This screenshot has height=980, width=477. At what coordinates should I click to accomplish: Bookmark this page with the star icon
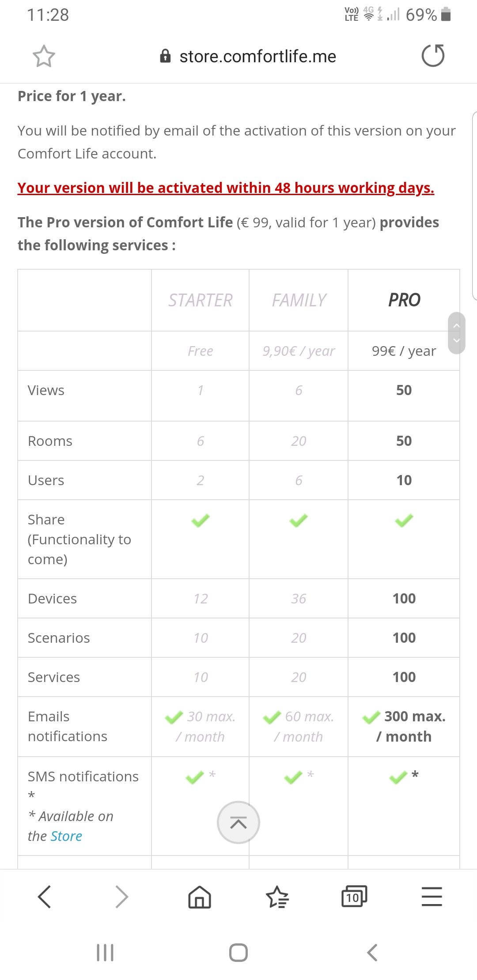coord(44,56)
